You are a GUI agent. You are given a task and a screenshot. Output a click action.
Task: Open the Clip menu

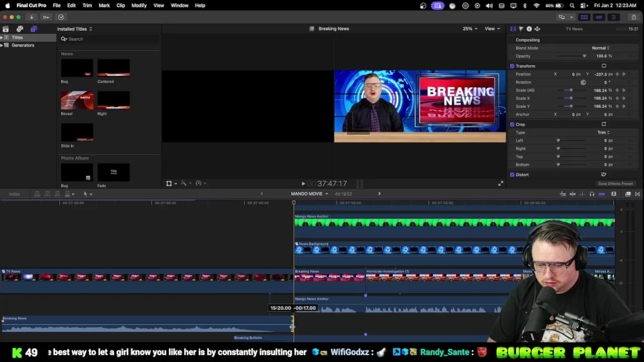(x=121, y=6)
